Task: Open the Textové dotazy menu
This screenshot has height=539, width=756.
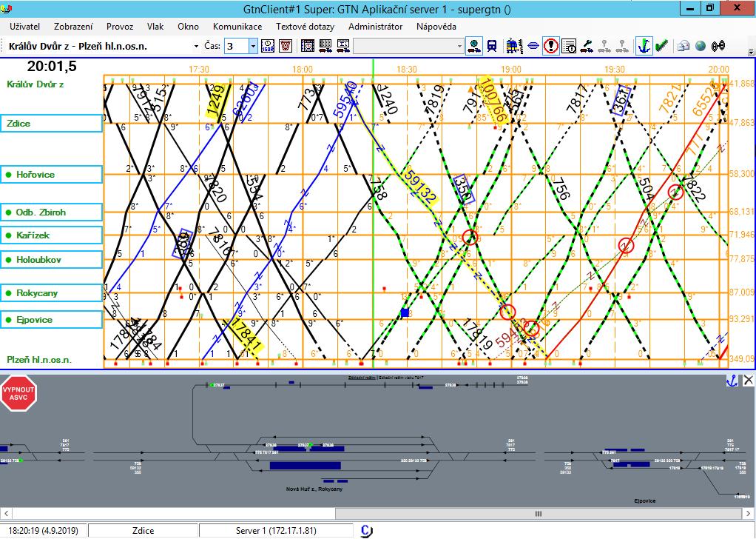Action: point(305,27)
